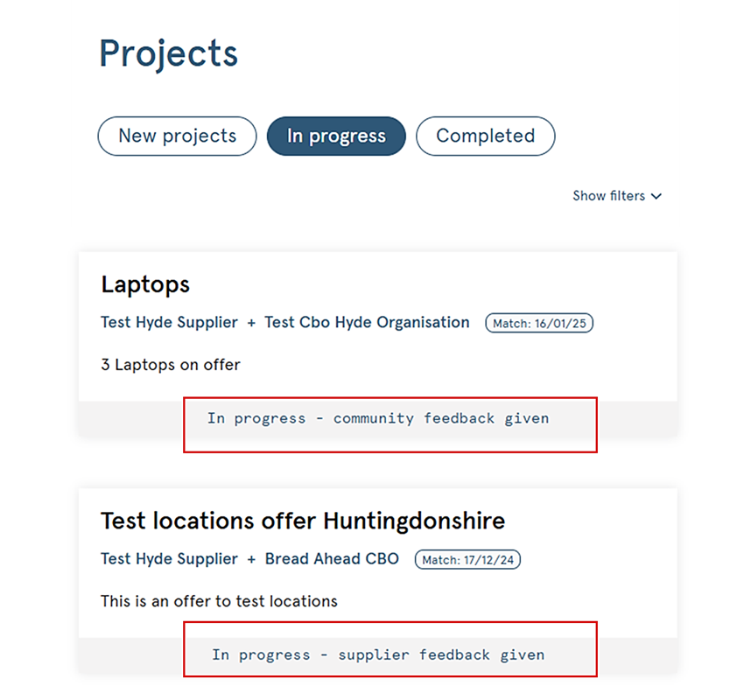This screenshot has width=751, height=700.
Task: Expand the Show filters option
Action: (x=617, y=196)
